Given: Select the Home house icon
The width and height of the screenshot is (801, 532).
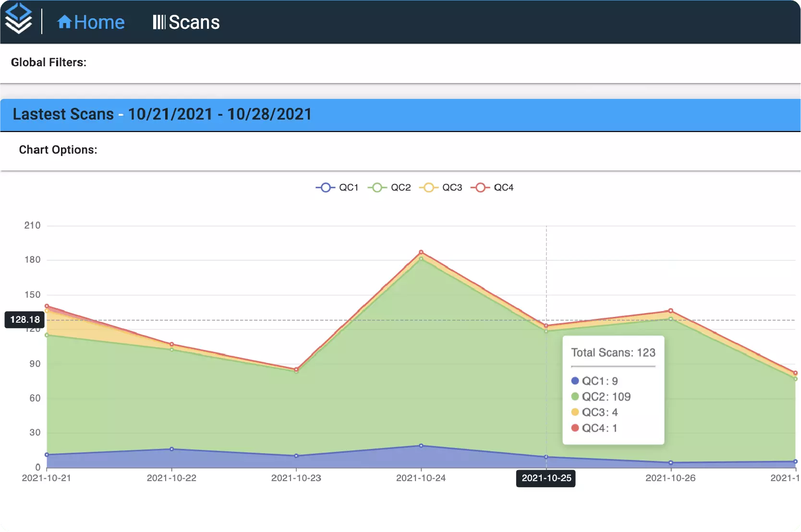Looking at the screenshot, I should click(65, 22).
